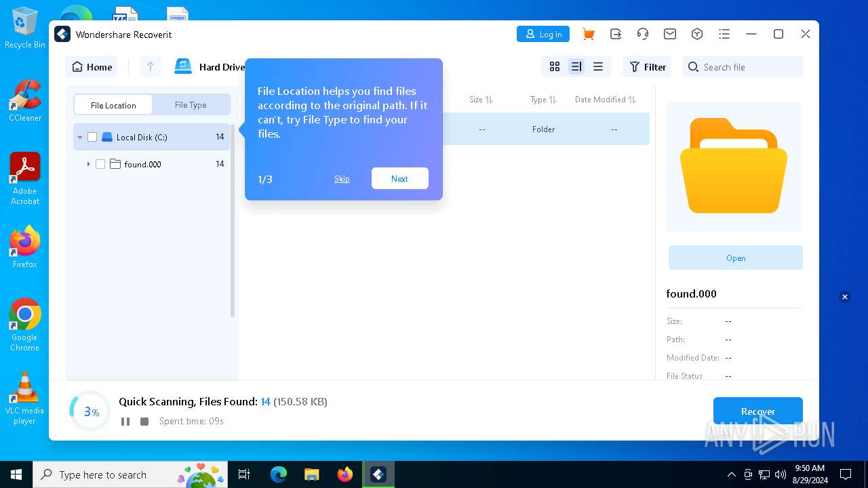Dismiss the floating circular close badge

pos(845,297)
